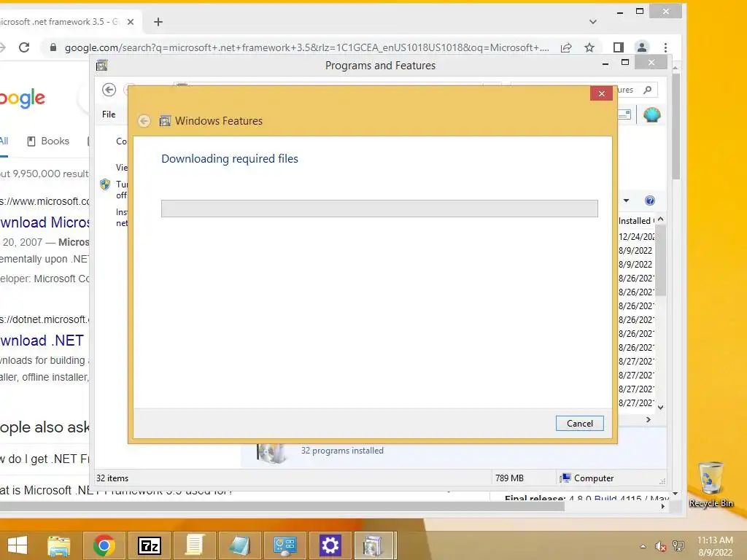This screenshot has height=560, width=747.
Task: Open the blue notebook taskbar icon
Action: point(239,545)
